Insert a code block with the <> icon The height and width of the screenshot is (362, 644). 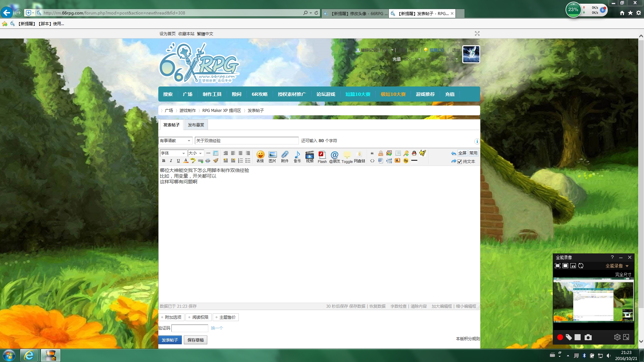(x=372, y=161)
